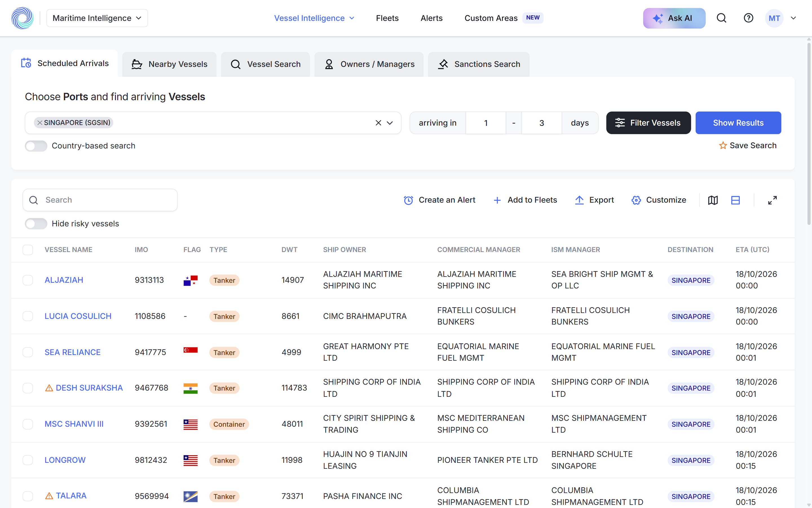Tick checkbox for LUCIA COSULICH

pos(28,316)
